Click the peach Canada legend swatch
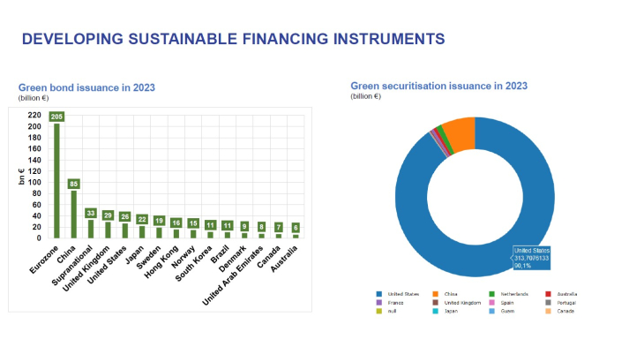Image resolution: width=644 pixels, height=362 pixels. tap(548, 311)
